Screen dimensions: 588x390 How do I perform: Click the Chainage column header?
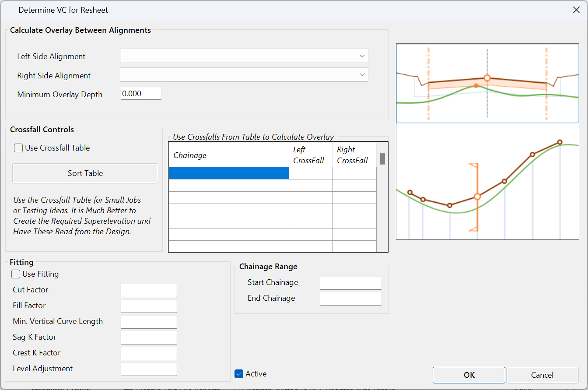point(229,155)
